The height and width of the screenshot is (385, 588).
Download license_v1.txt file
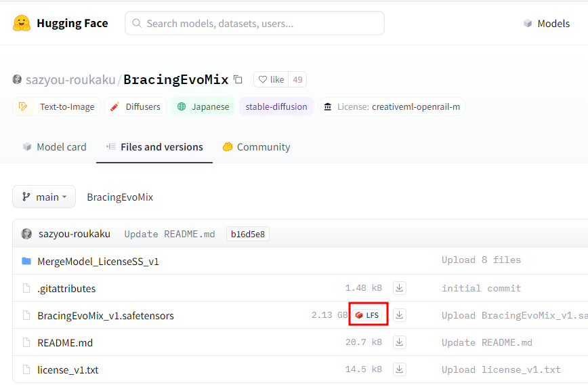400,369
